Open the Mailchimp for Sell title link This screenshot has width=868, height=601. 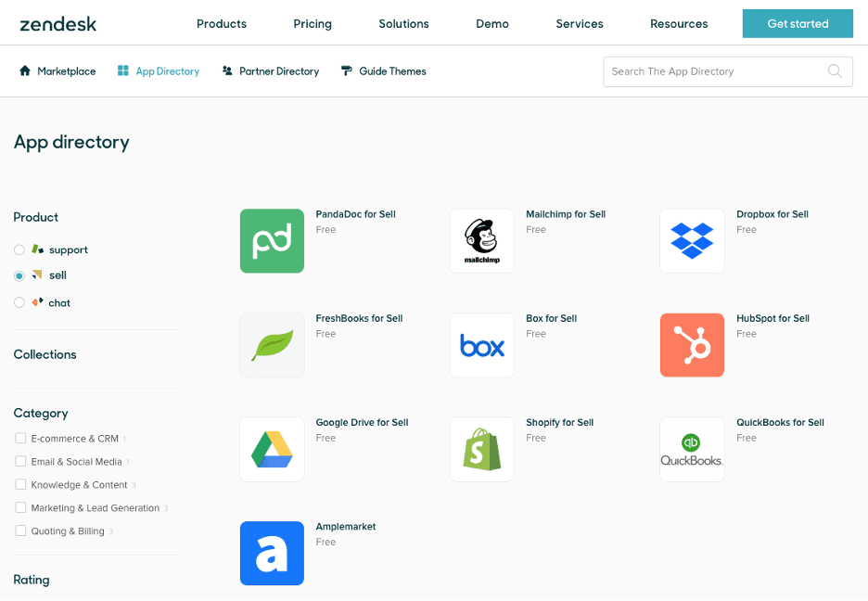point(566,214)
